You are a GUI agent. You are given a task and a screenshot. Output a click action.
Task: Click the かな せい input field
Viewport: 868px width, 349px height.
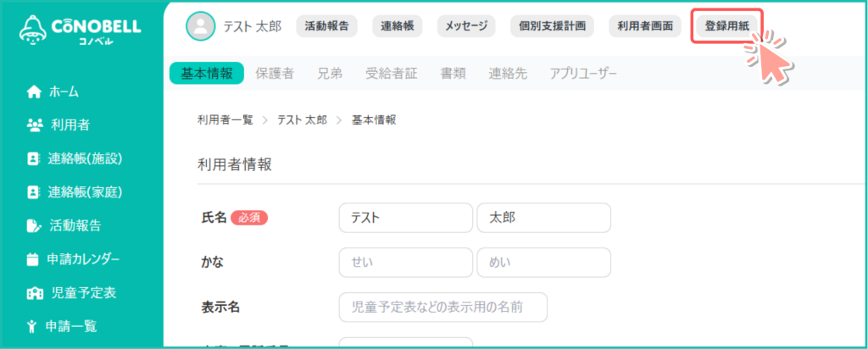[405, 263]
